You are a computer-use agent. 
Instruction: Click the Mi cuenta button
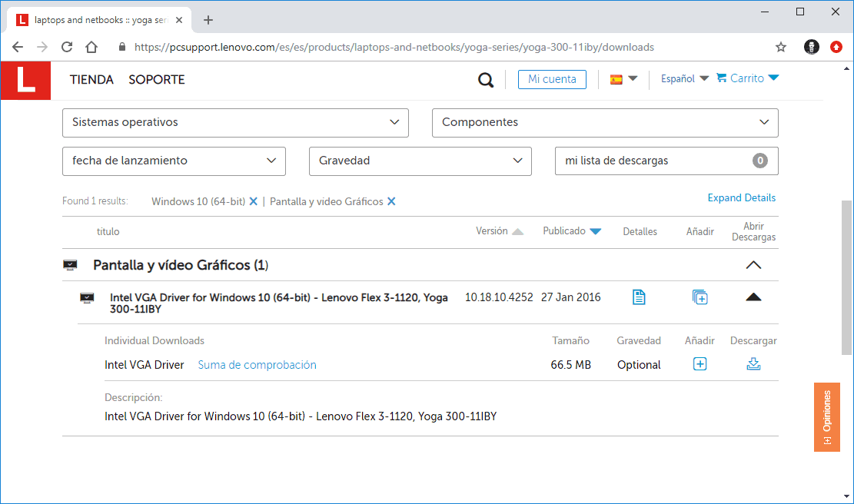tap(552, 79)
